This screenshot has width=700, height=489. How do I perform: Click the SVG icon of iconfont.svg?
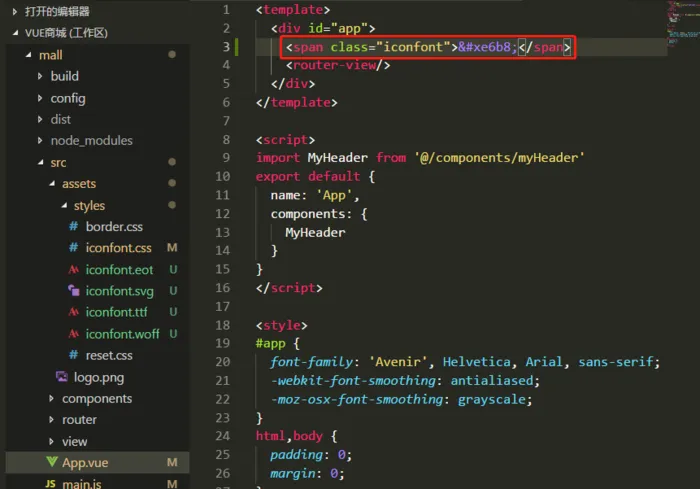pos(74,291)
